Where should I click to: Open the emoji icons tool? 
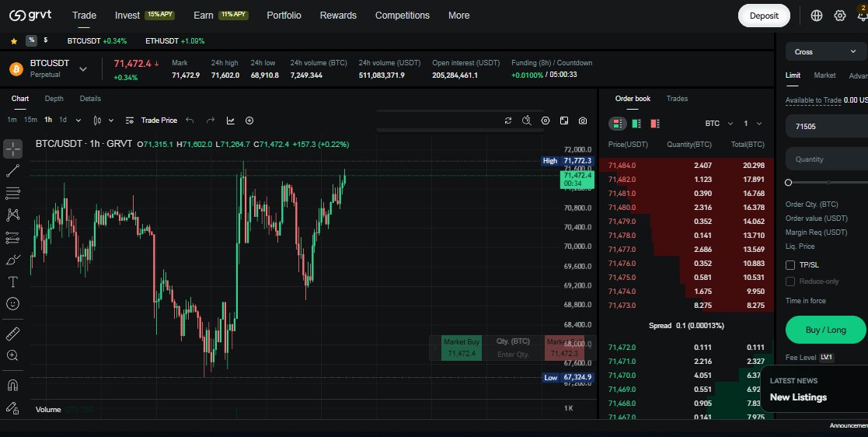[12, 303]
